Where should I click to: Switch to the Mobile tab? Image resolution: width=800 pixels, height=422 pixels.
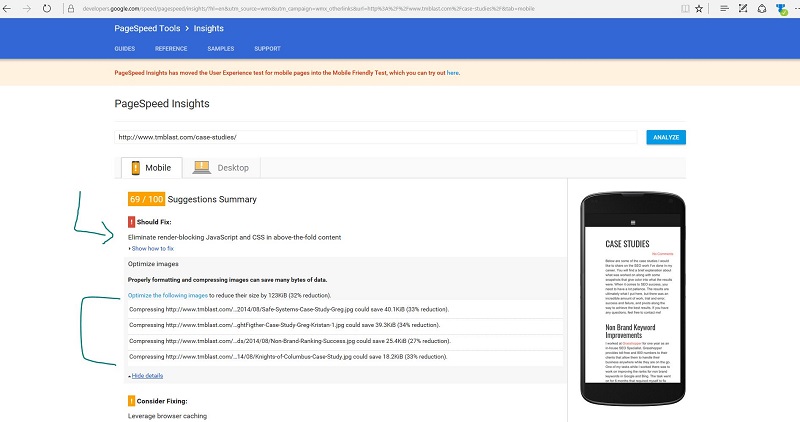tap(152, 168)
